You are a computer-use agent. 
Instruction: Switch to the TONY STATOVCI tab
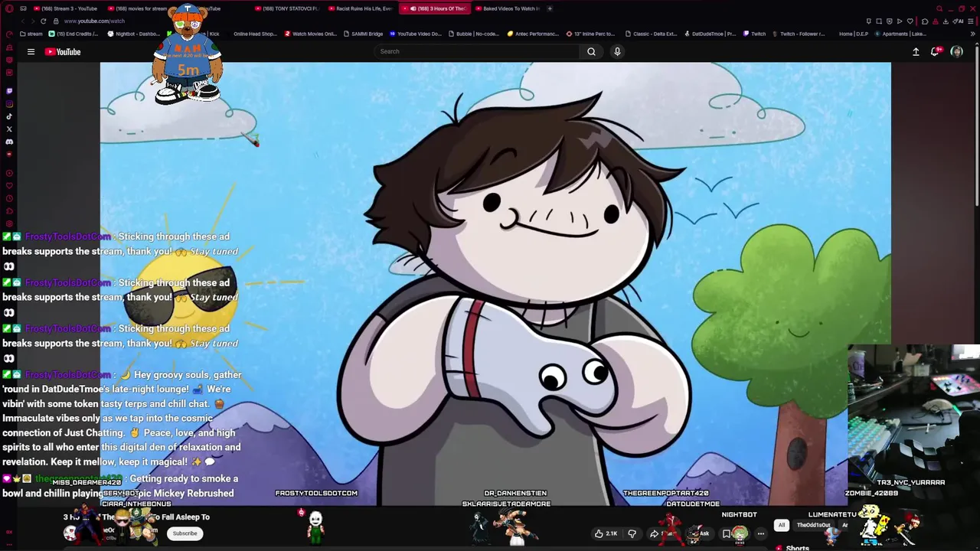click(286, 8)
